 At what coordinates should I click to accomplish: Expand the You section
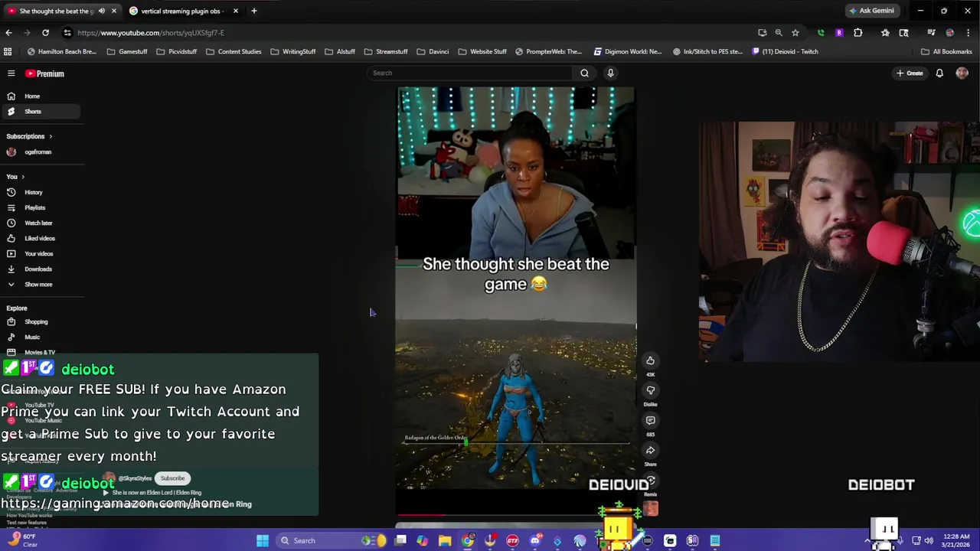(x=15, y=177)
